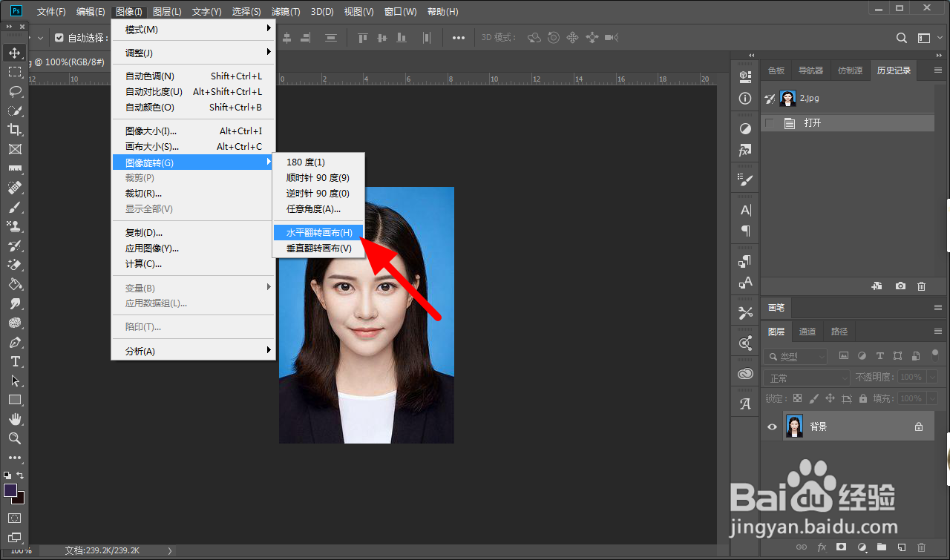Toggle the 自动选择 checkbox
The height and width of the screenshot is (560, 950).
59,38
